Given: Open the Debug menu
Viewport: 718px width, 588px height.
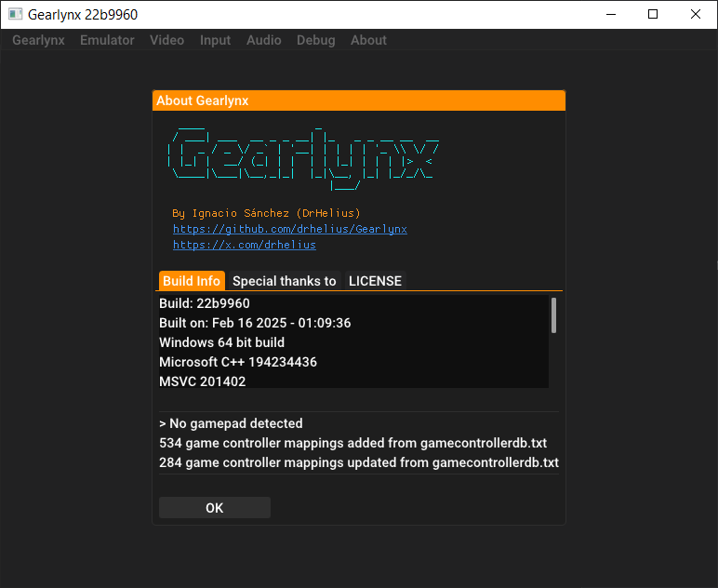Looking at the screenshot, I should coord(316,40).
